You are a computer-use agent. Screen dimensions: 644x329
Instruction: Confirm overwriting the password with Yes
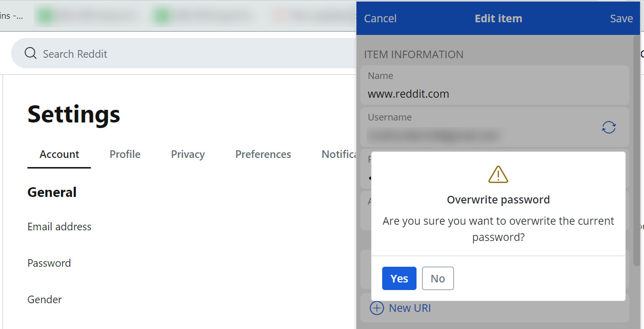point(399,278)
